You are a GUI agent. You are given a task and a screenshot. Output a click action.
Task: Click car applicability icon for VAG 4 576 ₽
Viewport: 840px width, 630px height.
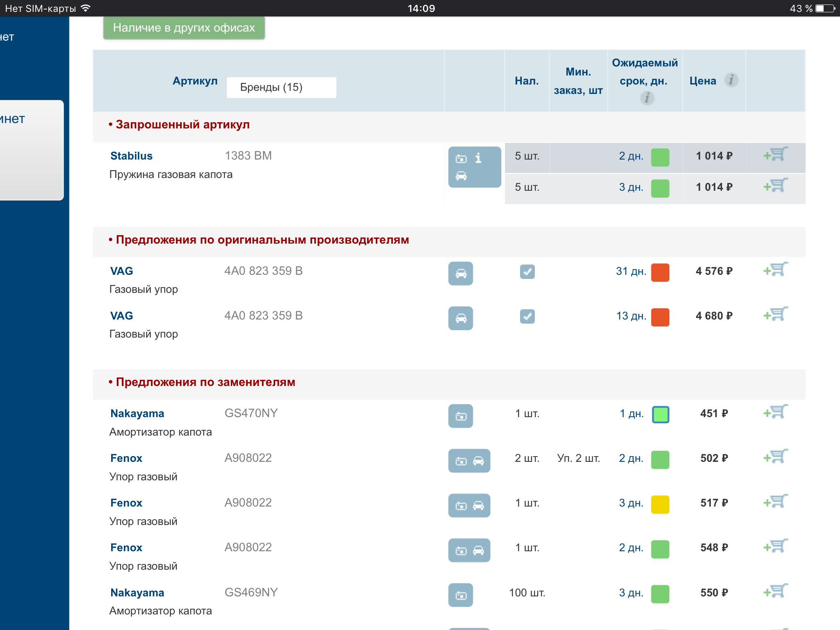461,274
